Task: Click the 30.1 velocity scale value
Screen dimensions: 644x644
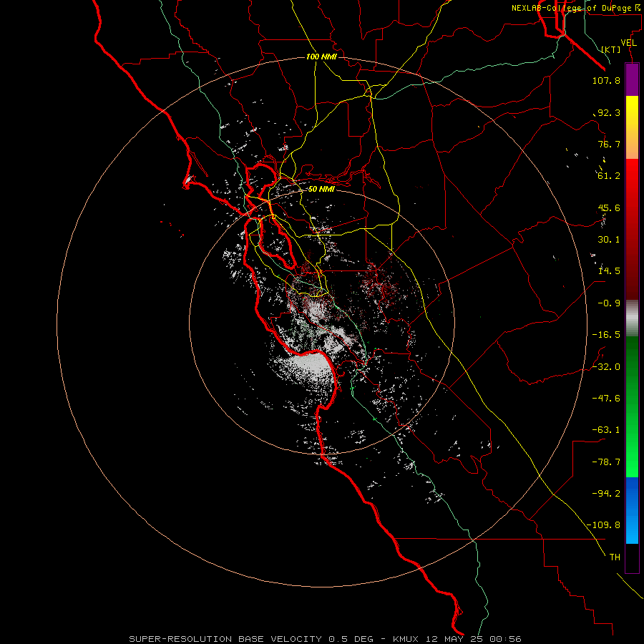Action: (609, 240)
